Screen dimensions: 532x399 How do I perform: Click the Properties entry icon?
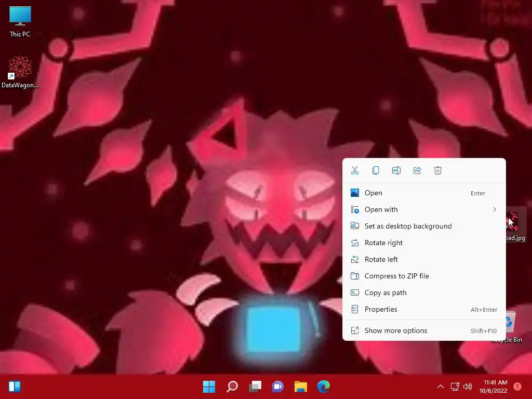(354, 309)
